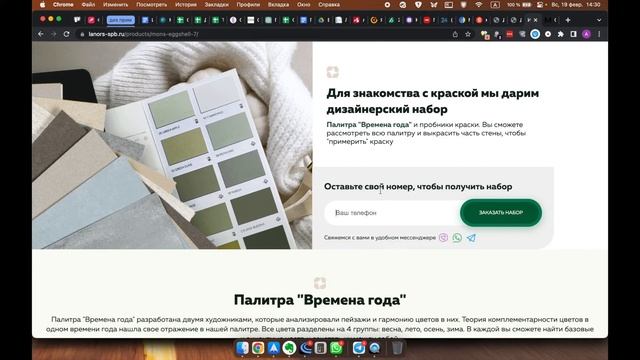The width and height of the screenshot is (640, 360).
Task: Click the highlighted blue tab group label
Action: [x=120, y=20]
